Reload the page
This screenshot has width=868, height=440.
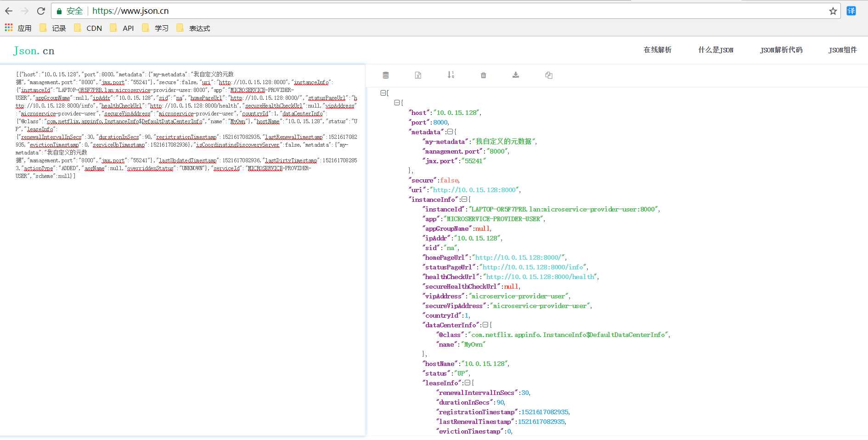point(41,11)
